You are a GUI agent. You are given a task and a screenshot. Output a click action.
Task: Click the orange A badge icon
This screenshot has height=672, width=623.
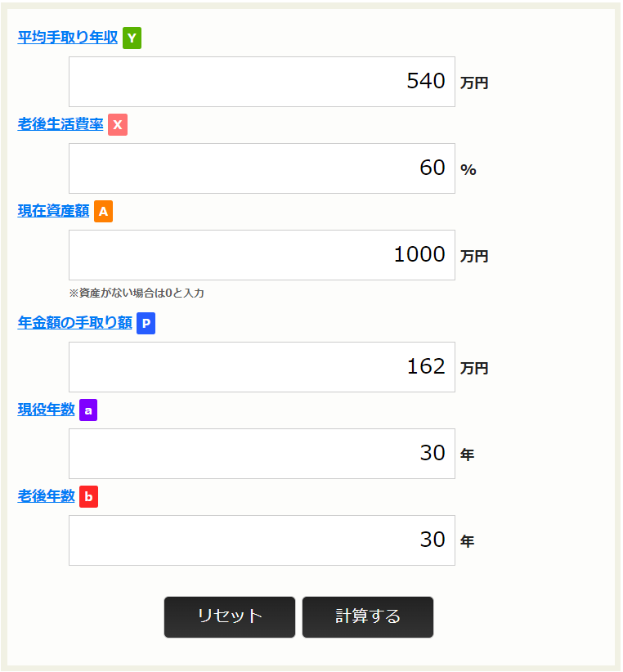[x=103, y=211]
